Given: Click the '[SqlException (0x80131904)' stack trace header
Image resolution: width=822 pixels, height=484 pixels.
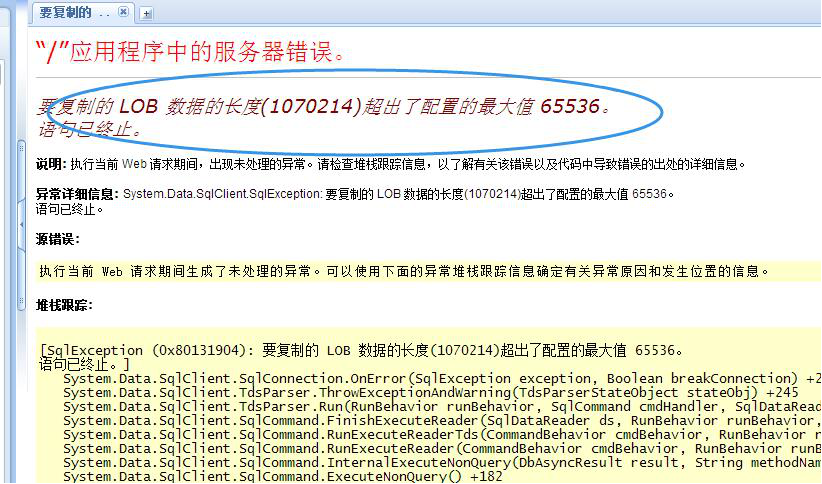Looking at the screenshot, I should click(143, 350).
